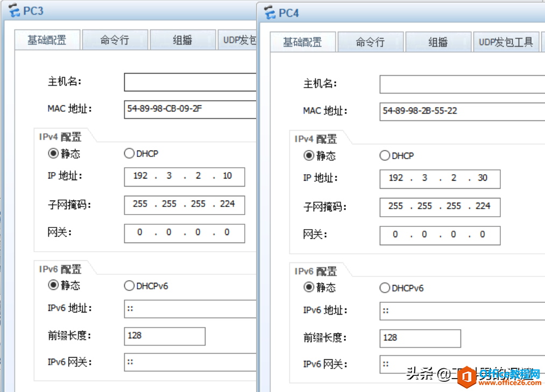The image size is (545, 392).
Task: Click the PC4 window title text
Action: tap(289, 13)
